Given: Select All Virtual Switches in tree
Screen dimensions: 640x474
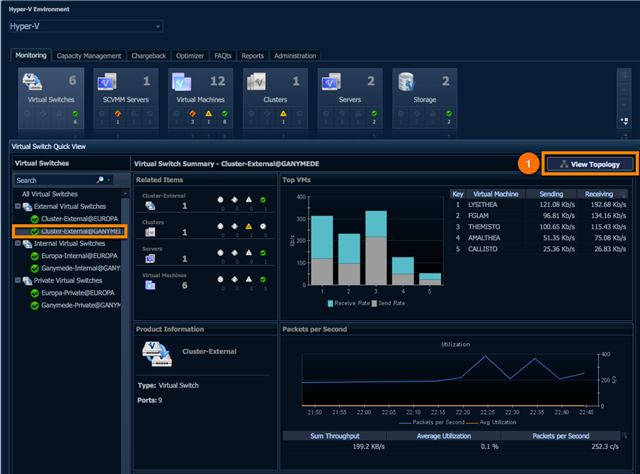Looking at the screenshot, I should pyautogui.click(x=50, y=194).
